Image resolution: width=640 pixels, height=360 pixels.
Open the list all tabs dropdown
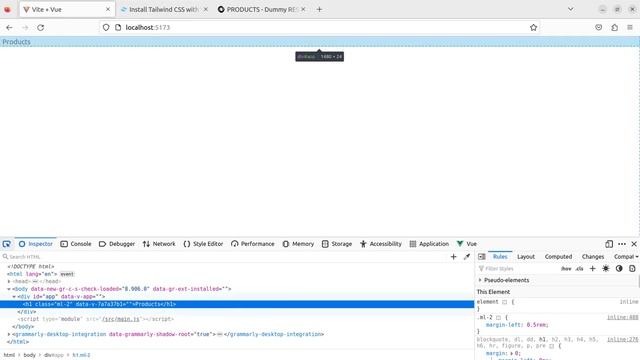pyautogui.click(x=571, y=9)
